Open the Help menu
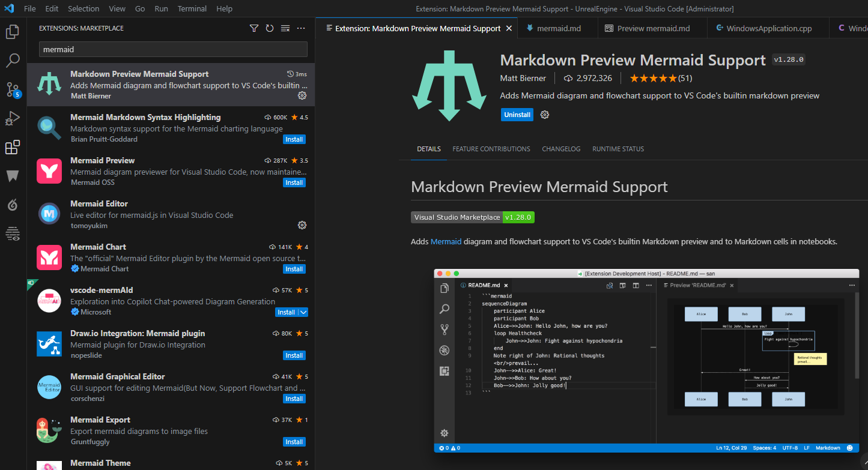This screenshot has height=470, width=868. pyautogui.click(x=224, y=8)
